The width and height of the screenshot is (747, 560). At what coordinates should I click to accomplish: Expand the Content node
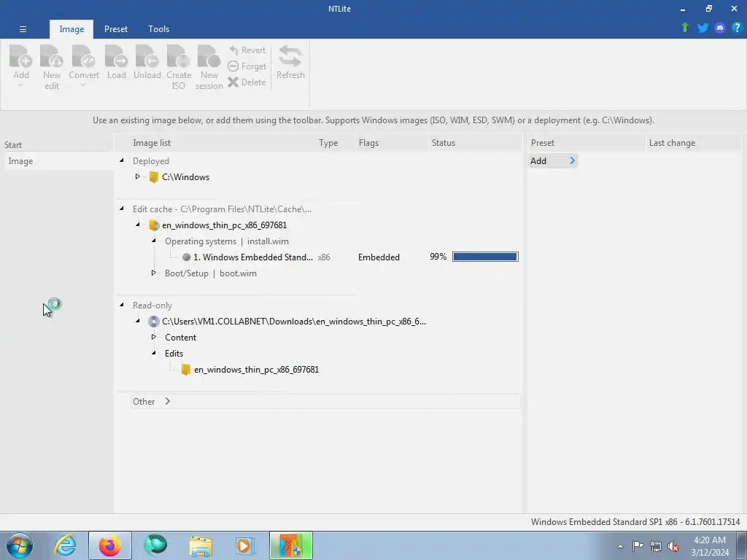[x=154, y=337]
